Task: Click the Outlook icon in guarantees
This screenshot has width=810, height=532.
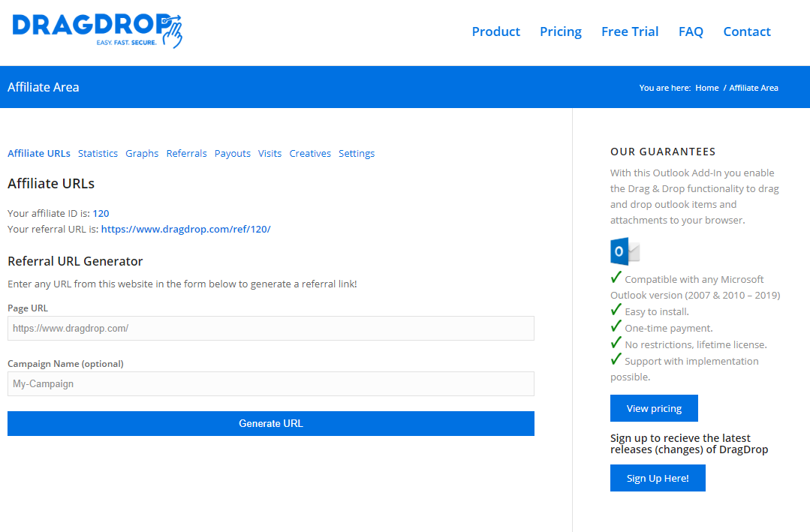Action: coord(625,251)
